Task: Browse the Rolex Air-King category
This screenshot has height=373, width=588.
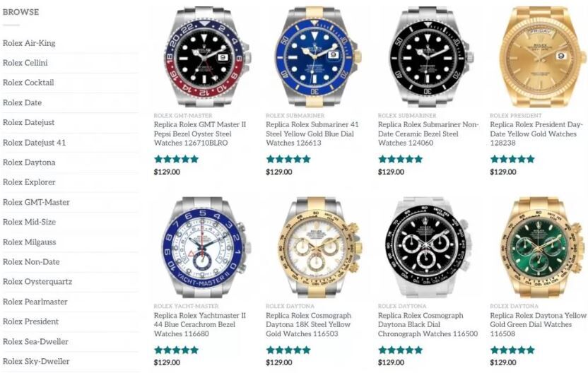Action: point(29,43)
